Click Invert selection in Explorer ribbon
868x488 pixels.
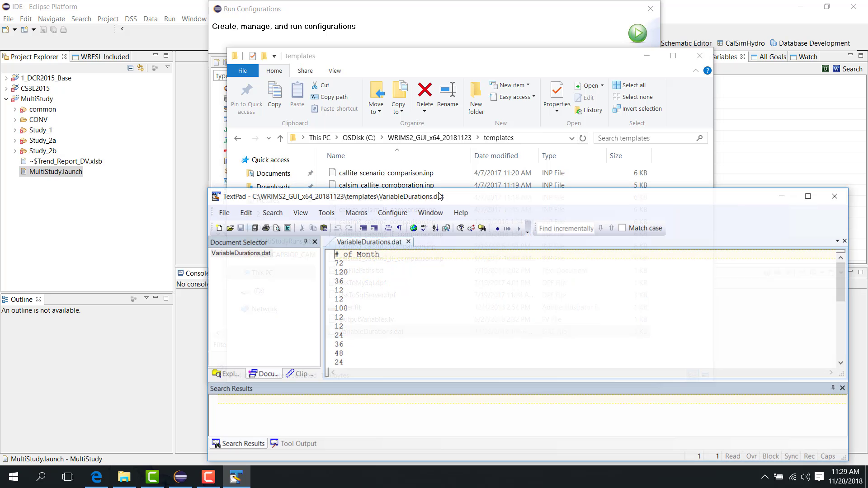[x=637, y=109]
